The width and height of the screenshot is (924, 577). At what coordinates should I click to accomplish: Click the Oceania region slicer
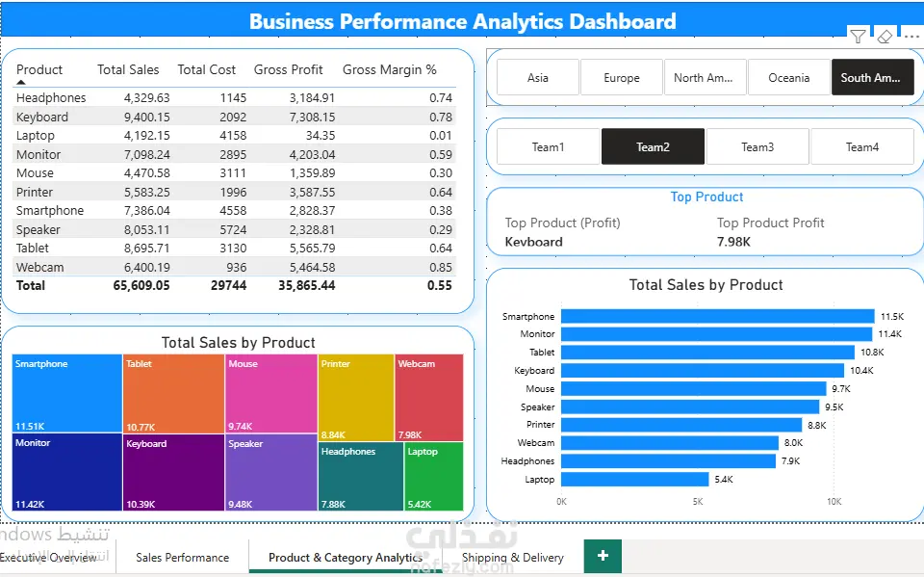(788, 77)
